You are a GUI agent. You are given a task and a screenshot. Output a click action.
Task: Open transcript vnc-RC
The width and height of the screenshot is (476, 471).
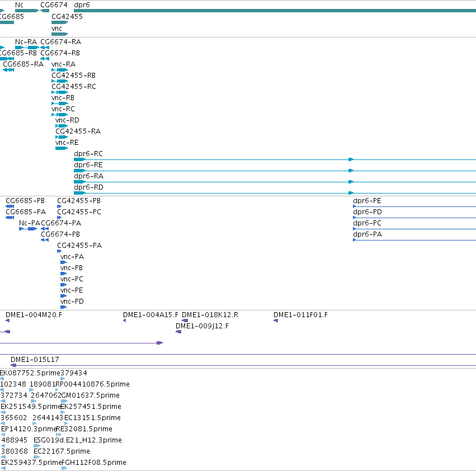tap(63, 109)
